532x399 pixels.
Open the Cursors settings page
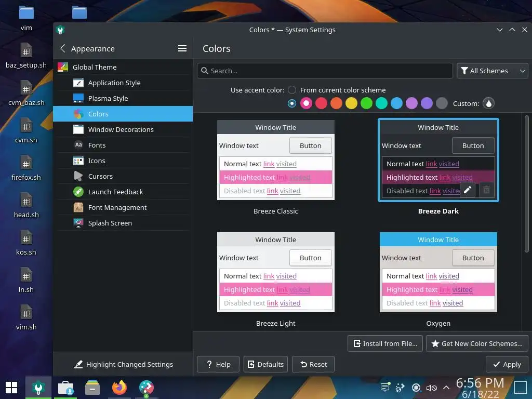[x=123, y=176]
